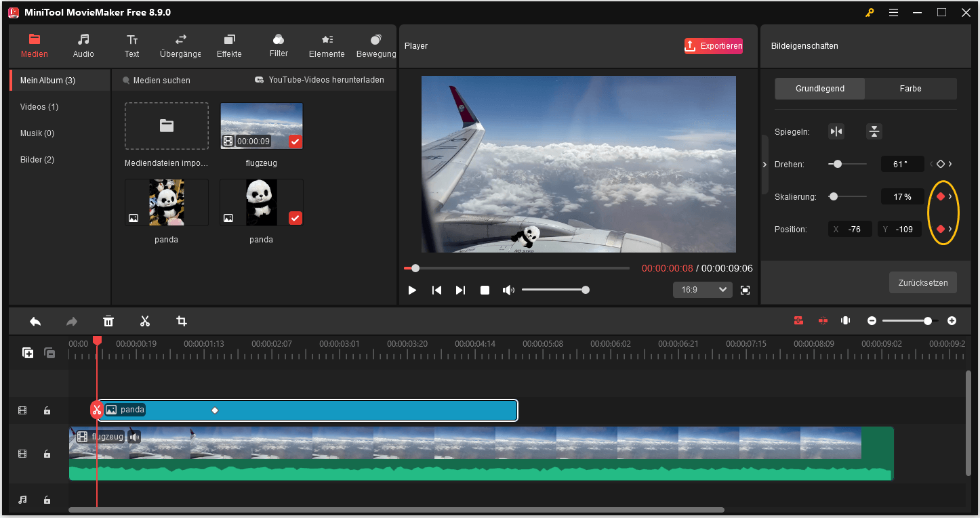Click the Drehen rotation slider
This screenshot has width=980, height=518.
pyautogui.click(x=847, y=164)
